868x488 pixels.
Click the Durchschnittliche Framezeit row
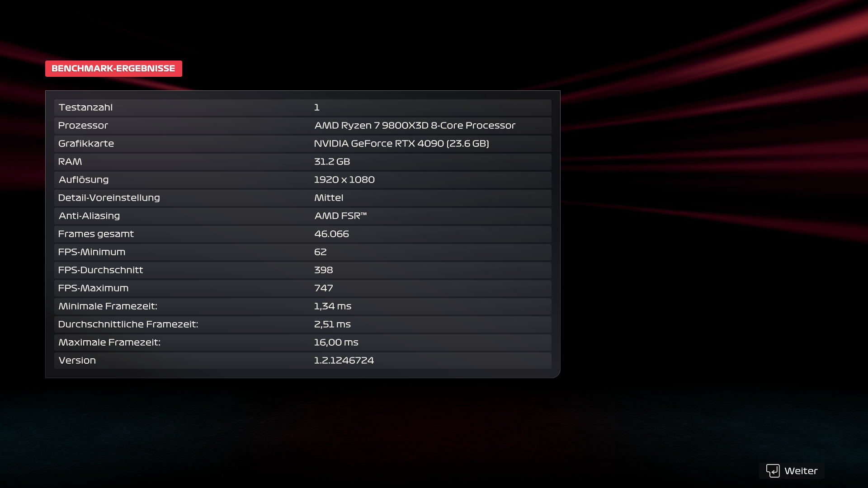point(302,324)
